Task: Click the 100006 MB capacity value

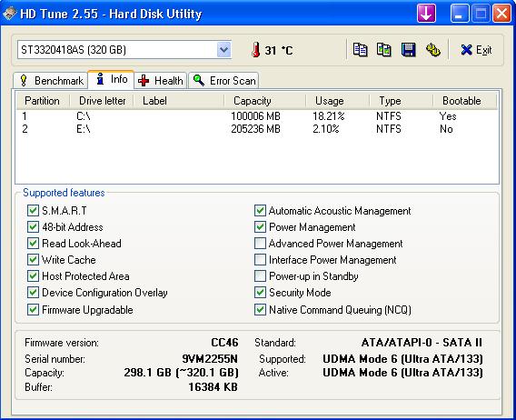Action: (x=255, y=116)
